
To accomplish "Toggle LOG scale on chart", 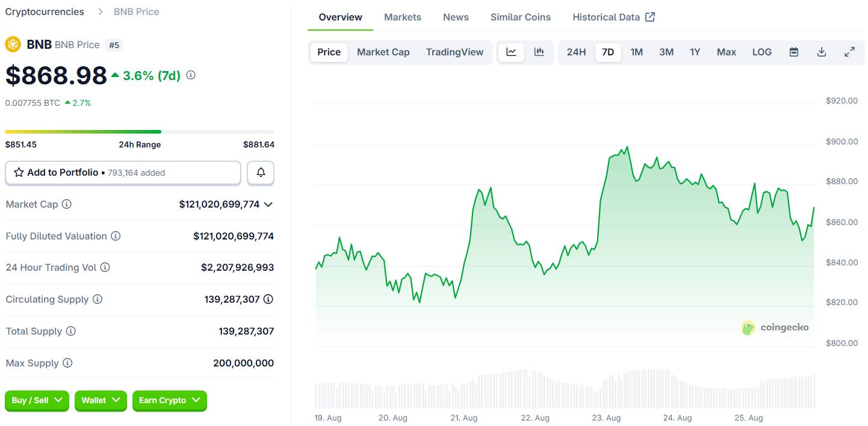I will pyautogui.click(x=762, y=52).
